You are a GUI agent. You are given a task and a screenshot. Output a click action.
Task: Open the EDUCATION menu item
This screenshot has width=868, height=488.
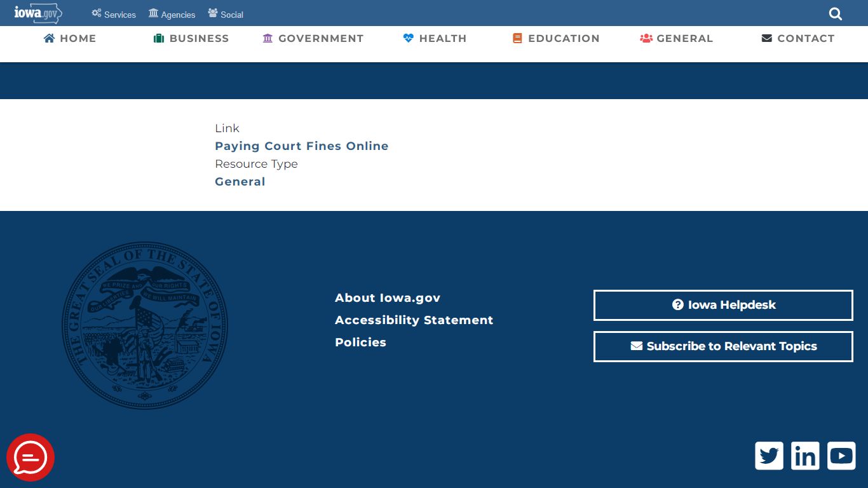556,38
